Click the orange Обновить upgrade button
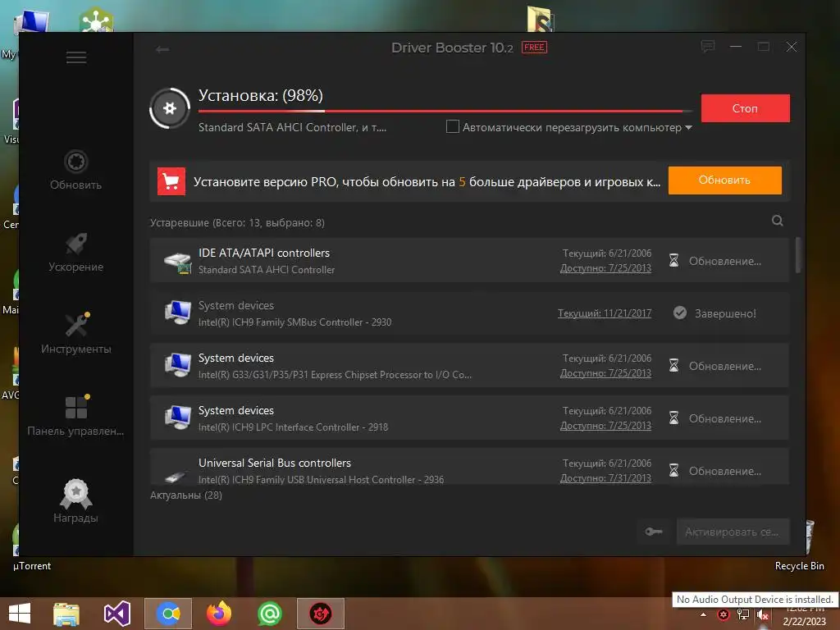 point(724,180)
